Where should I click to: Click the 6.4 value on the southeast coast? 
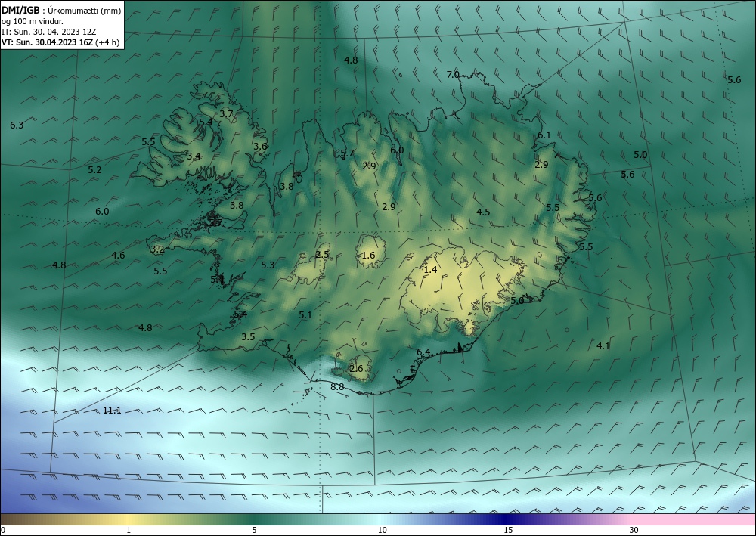(423, 352)
